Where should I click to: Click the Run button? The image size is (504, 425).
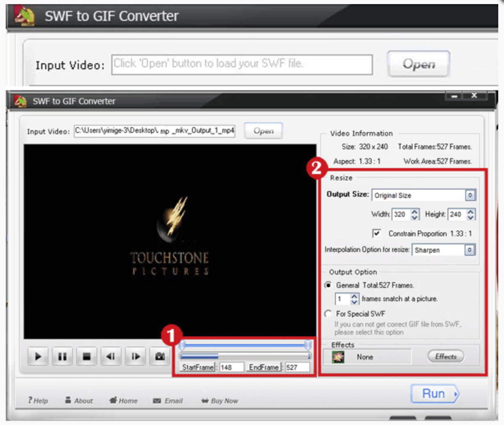click(x=435, y=394)
